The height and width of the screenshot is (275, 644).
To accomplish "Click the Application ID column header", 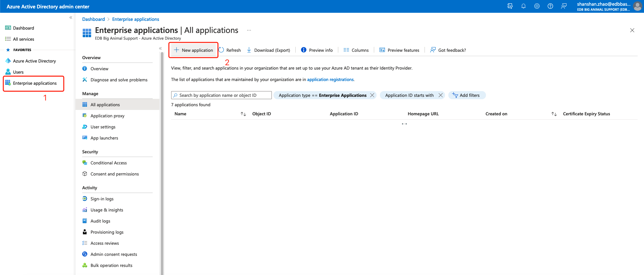I will (344, 114).
